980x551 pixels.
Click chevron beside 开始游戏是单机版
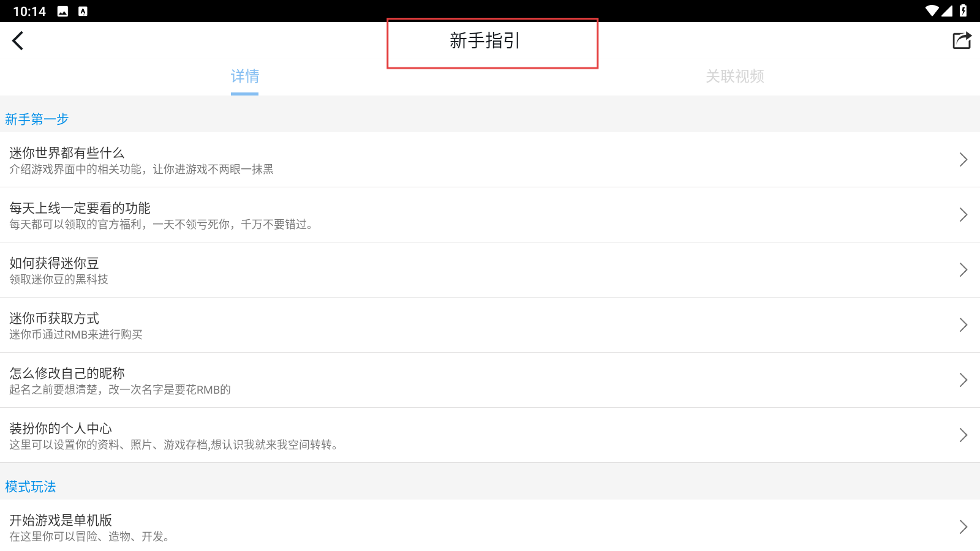(963, 527)
